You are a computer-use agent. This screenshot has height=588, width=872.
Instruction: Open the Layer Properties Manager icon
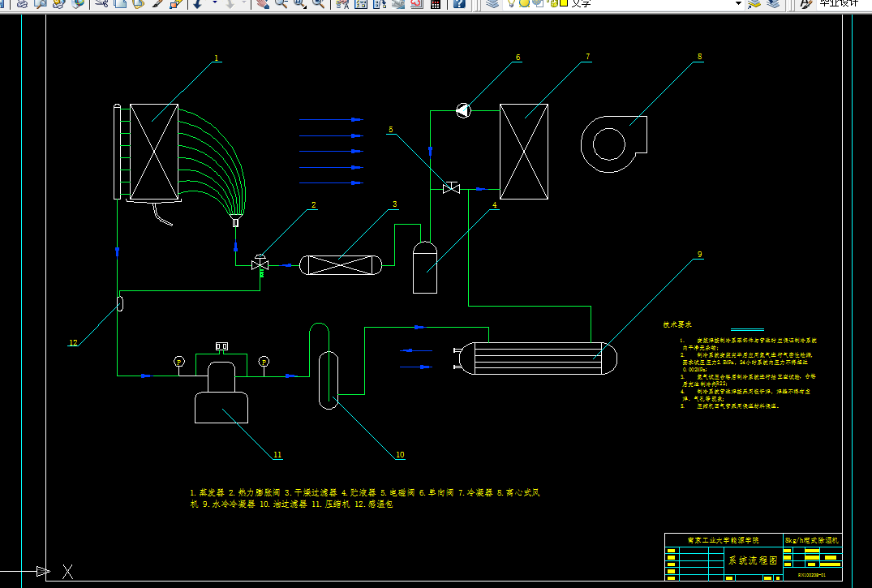coord(492,2)
